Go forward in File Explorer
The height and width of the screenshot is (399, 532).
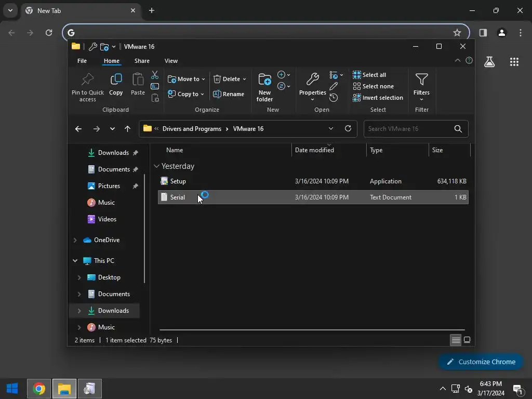(x=96, y=129)
